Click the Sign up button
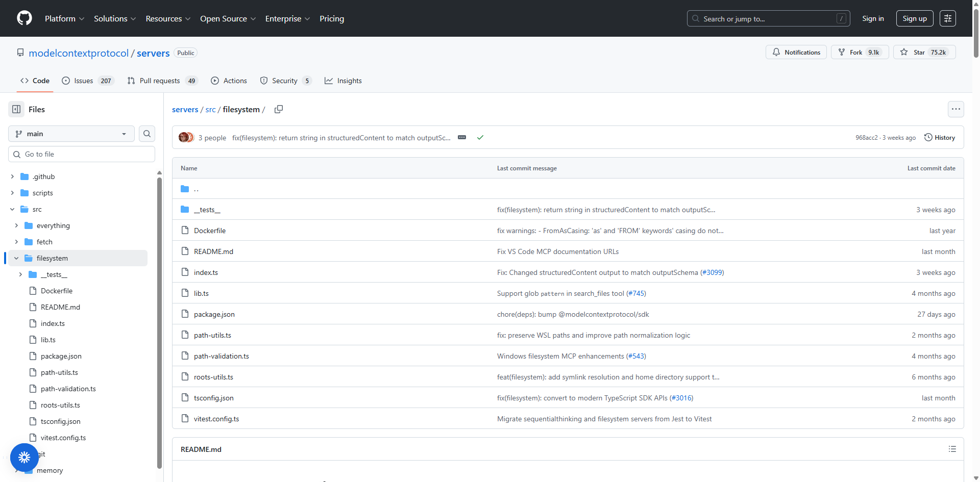 (915, 18)
